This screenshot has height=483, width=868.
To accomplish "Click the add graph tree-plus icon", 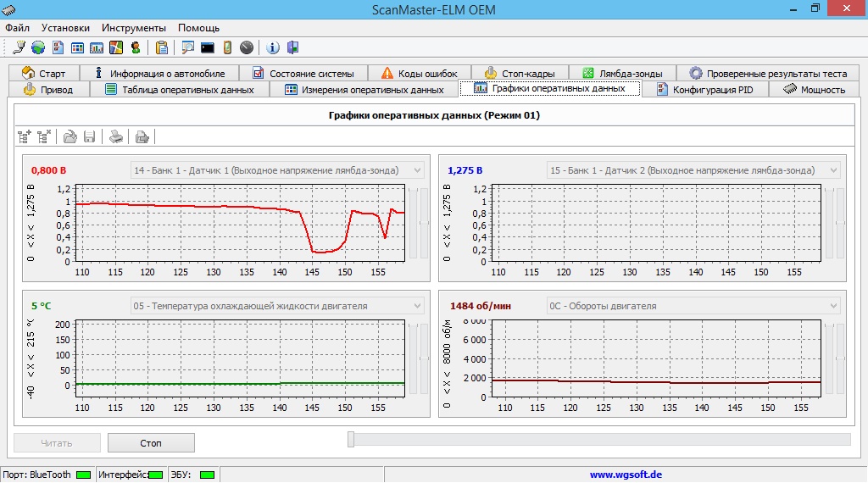I will pos(25,136).
